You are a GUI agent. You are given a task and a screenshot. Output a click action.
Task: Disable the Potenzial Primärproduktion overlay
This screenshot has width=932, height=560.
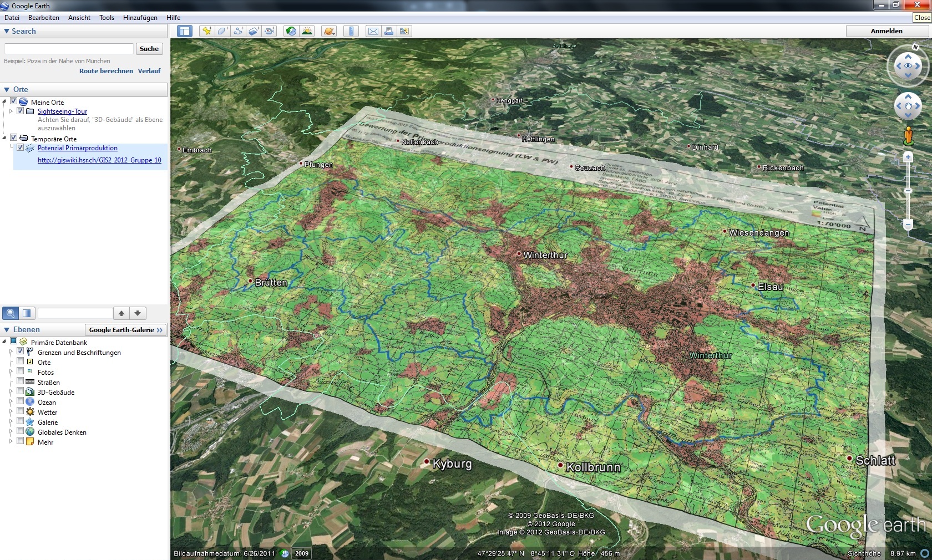[21, 148]
